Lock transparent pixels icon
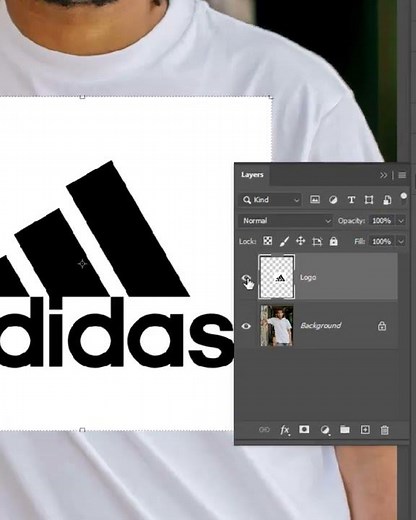 267,241
